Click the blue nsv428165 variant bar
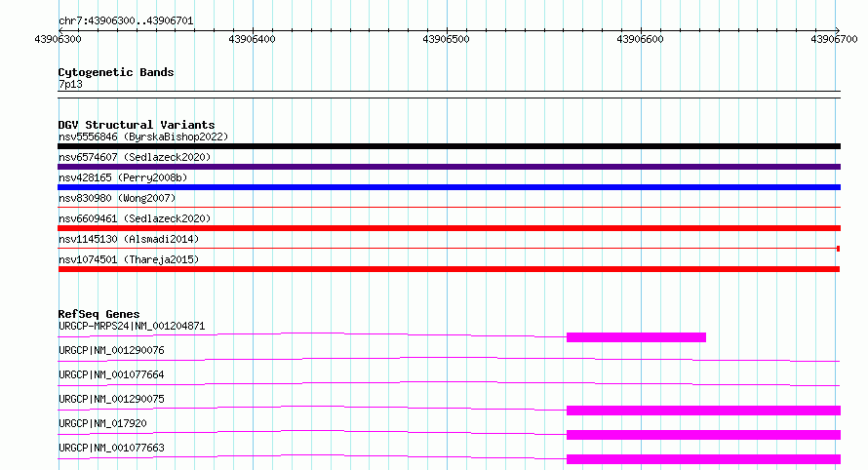The width and height of the screenshot is (868, 470). pos(449,187)
